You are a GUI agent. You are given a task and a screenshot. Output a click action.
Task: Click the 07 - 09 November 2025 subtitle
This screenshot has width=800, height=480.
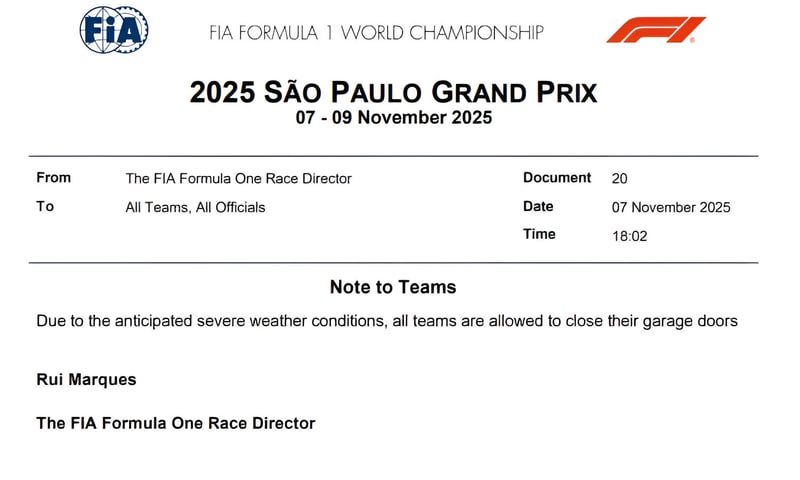[393, 118]
